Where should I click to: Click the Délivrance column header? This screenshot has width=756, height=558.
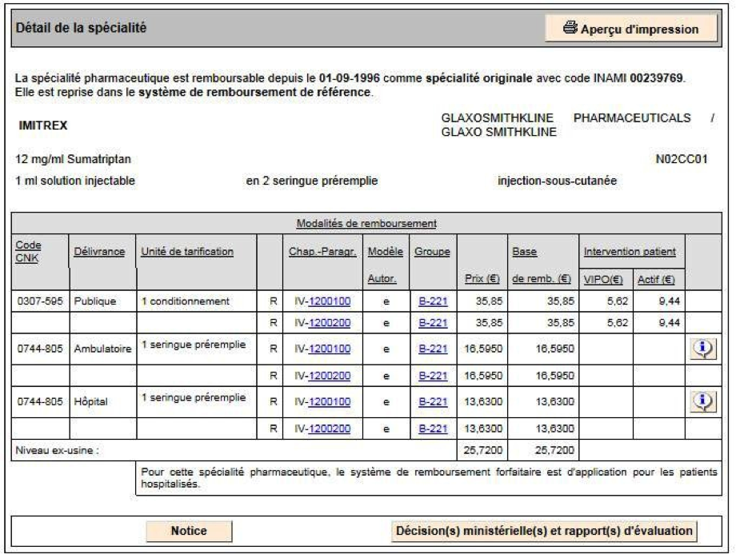pyautogui.click(x=99, y=252)
